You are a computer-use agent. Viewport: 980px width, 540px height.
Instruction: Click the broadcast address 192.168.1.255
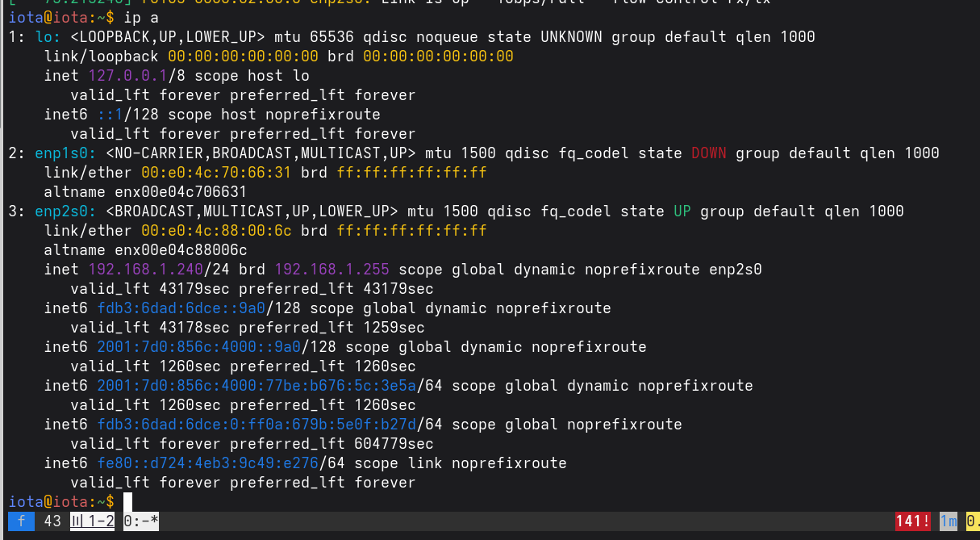point(332,269)
